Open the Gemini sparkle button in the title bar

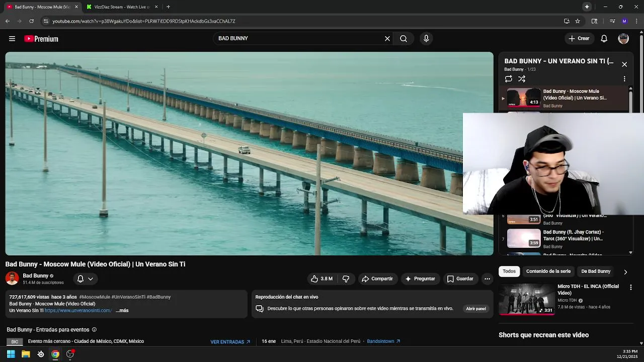click(587, 7)
